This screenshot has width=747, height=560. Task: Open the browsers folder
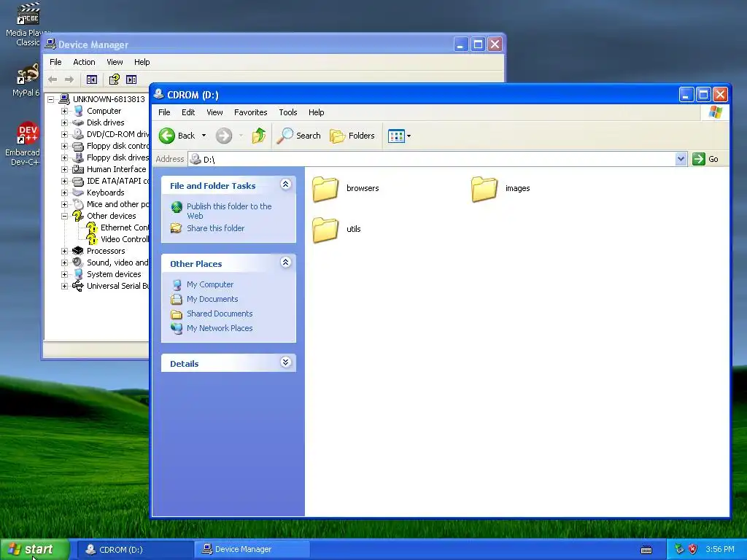coord(346,189)
